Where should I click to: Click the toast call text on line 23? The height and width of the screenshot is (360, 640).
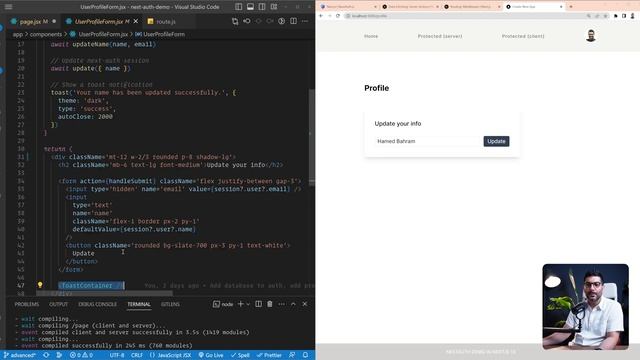pos(143,93)
